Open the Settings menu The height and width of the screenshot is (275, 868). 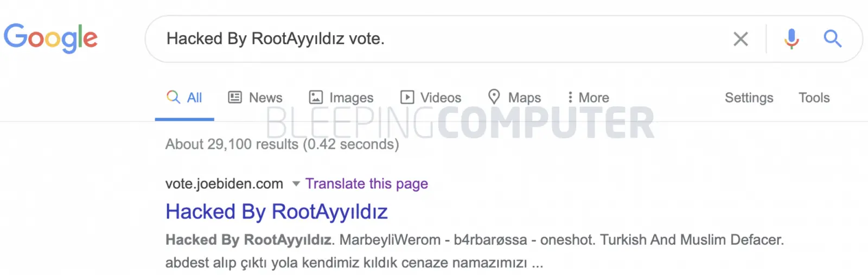(749, 98)
